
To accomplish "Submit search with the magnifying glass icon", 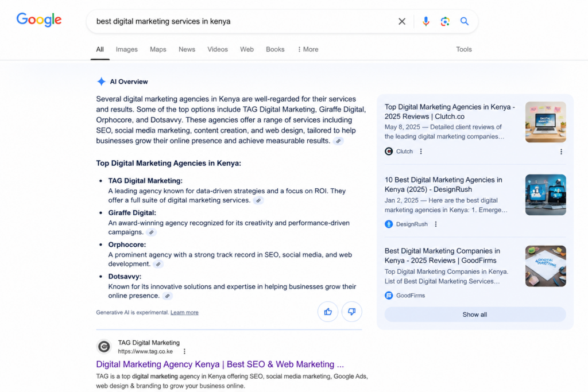I will (x=464, y=21).
